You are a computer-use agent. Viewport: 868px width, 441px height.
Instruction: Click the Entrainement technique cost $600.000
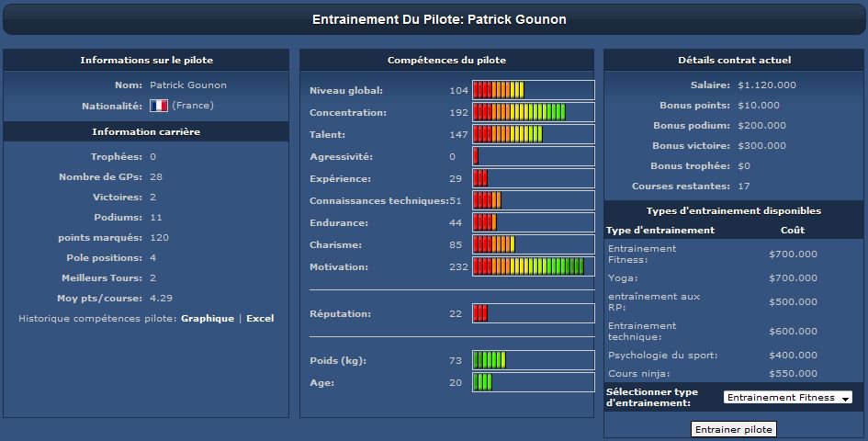click(793, 331)
